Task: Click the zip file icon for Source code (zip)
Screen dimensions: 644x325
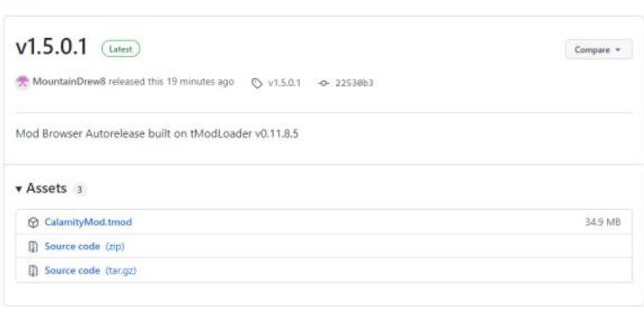Action: click(33, 247)
